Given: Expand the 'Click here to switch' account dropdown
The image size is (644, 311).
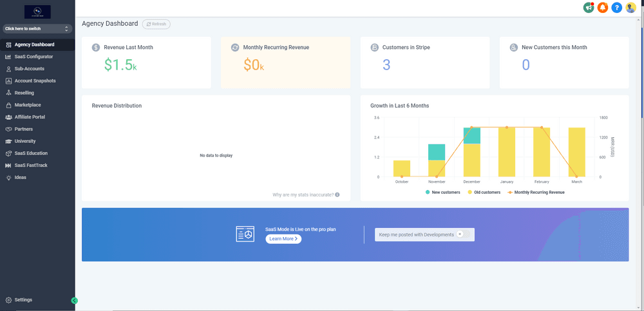Looking at the screenshot, I should coord(37,29).
